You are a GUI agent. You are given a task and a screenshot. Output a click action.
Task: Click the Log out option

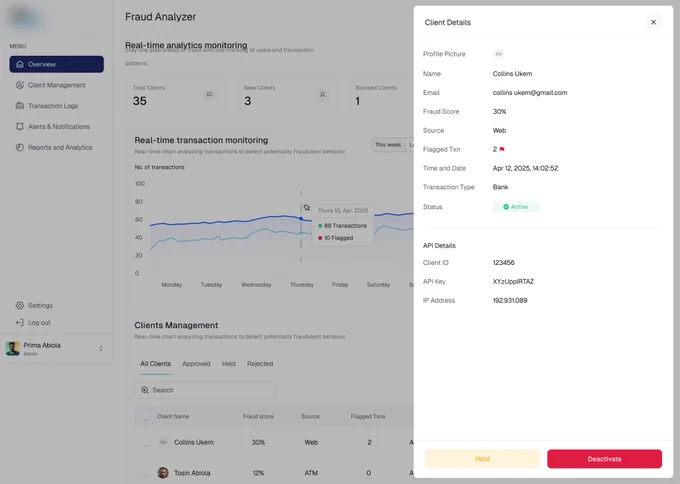[x=39, y=323]
